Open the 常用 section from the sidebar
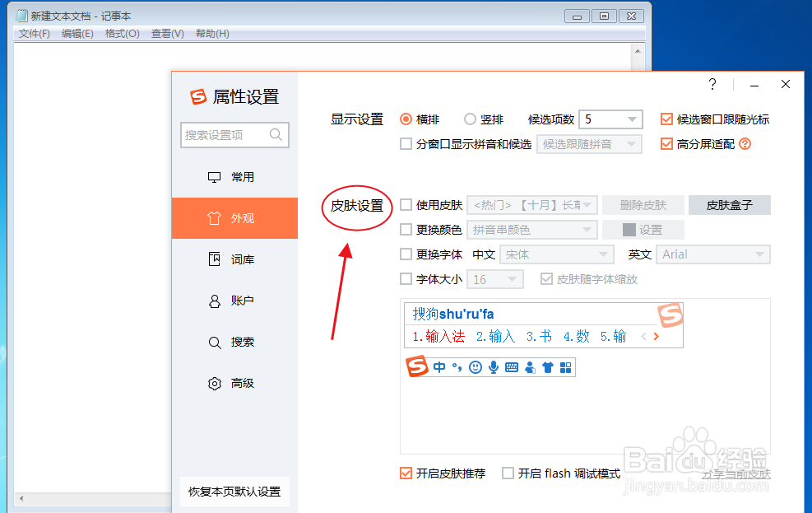The width and height of the screenshot is (812, 513). coord(234,177)
